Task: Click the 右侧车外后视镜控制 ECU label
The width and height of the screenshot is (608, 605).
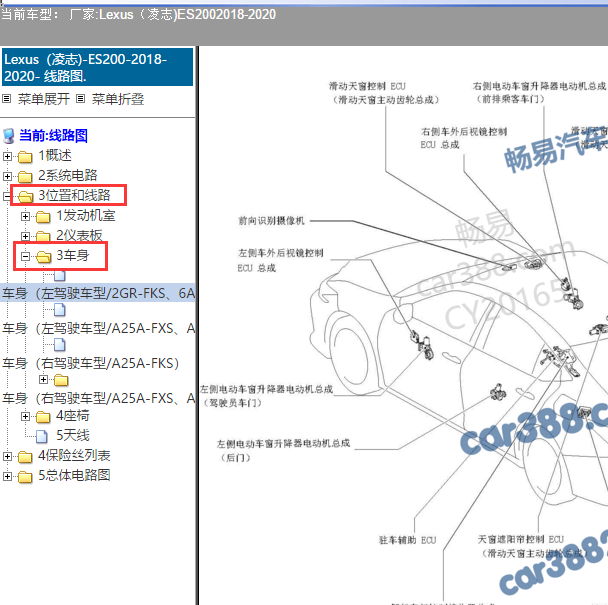Action: tap(464, 138)
